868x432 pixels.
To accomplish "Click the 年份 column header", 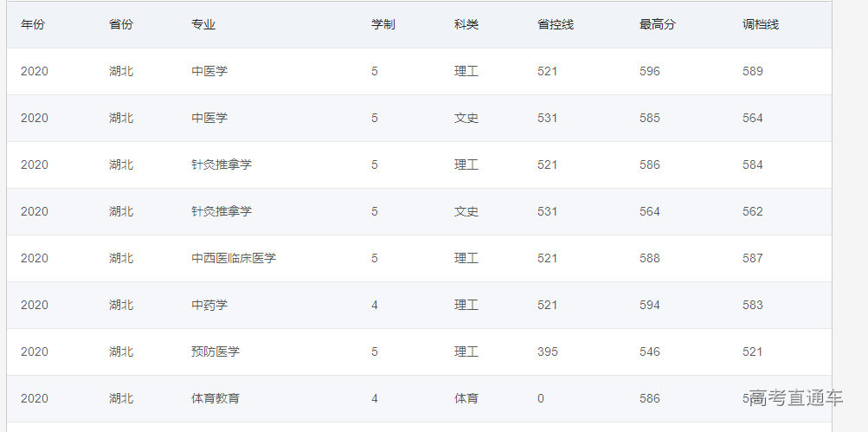I will tap(33, 25).
